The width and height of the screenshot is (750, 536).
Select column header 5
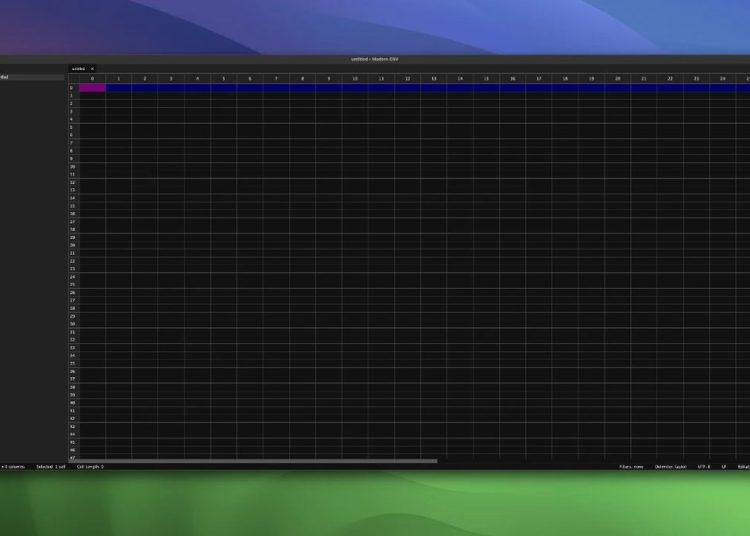[x=224, y=78]
